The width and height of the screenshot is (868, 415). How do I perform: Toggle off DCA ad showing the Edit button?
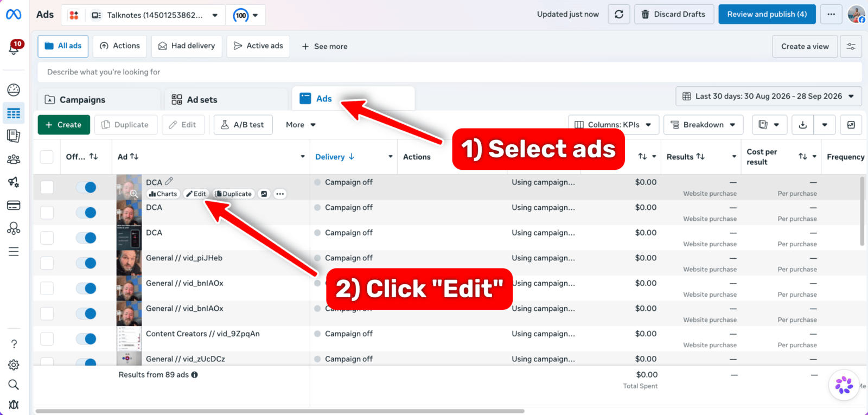click(86, 187)
